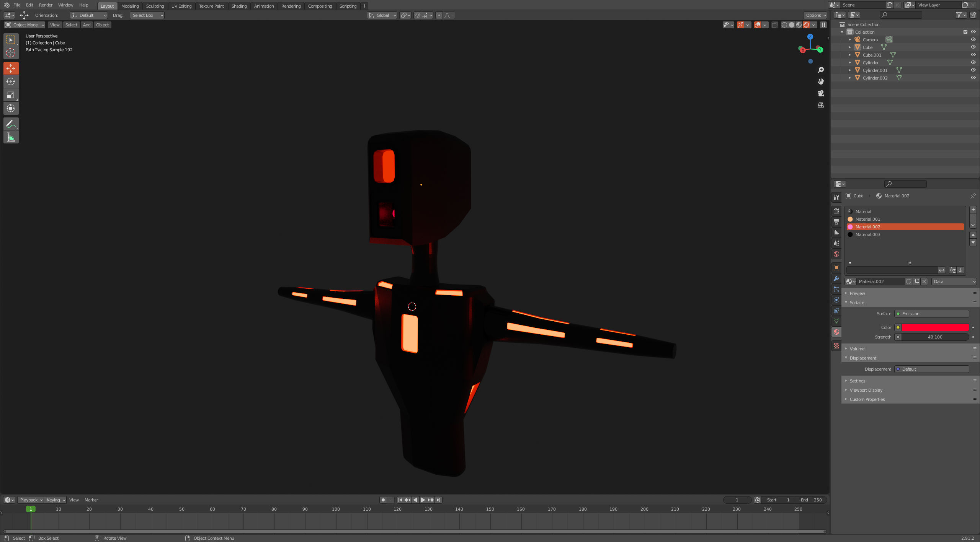This screenshot has height=542, width=980.
Task: Switch to wireframe viewport shading
Action: (x=784, y=25)
